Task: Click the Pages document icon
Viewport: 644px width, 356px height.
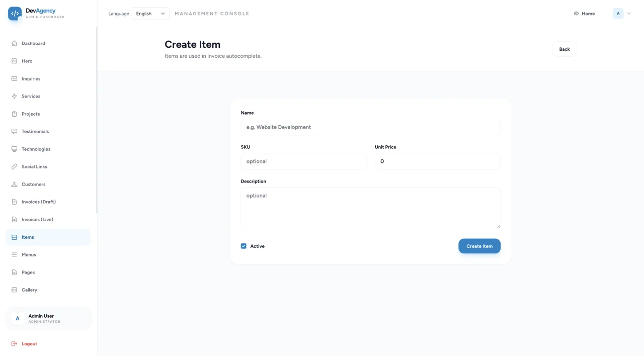Action: click(x=14, y=272)
